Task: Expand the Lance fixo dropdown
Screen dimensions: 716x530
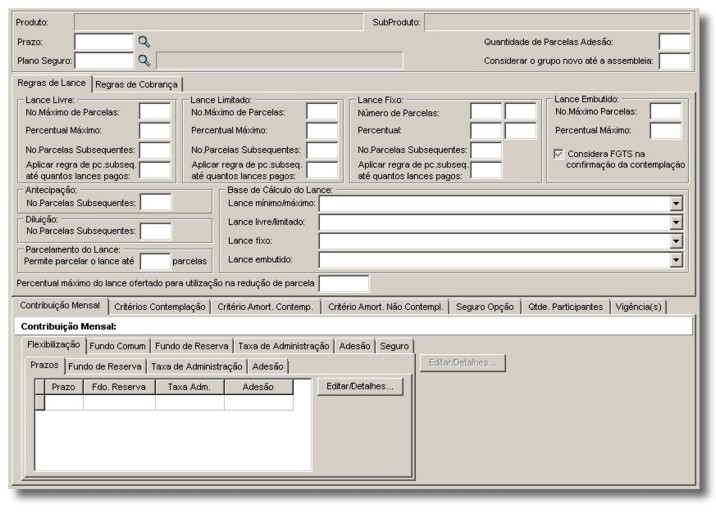Action: [x=676, y=241]
